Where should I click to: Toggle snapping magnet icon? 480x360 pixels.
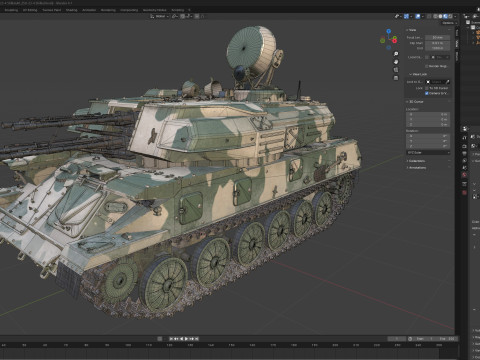182,16
